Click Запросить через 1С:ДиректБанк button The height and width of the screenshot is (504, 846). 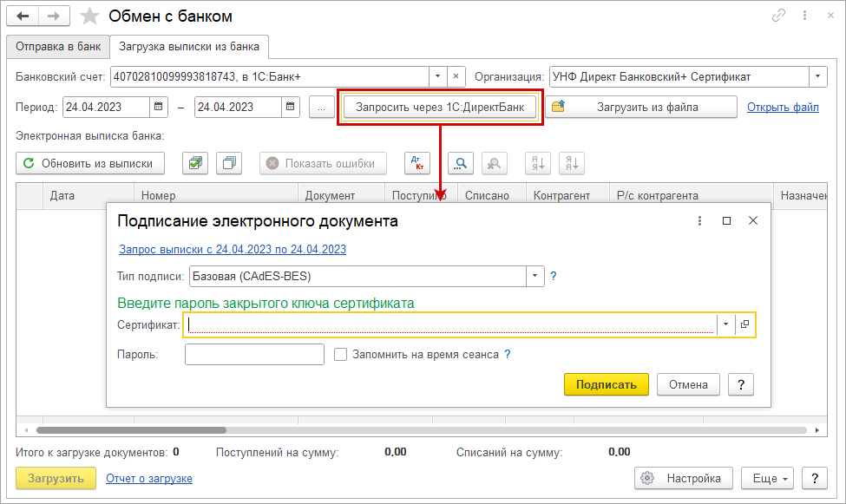click(440, 108)
